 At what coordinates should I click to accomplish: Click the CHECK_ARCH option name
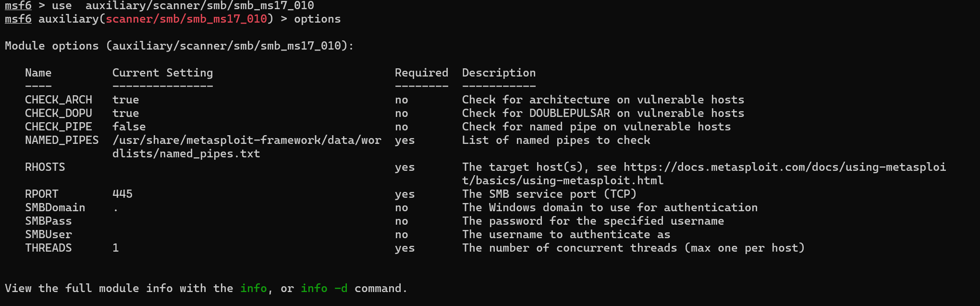click(58, 100)
